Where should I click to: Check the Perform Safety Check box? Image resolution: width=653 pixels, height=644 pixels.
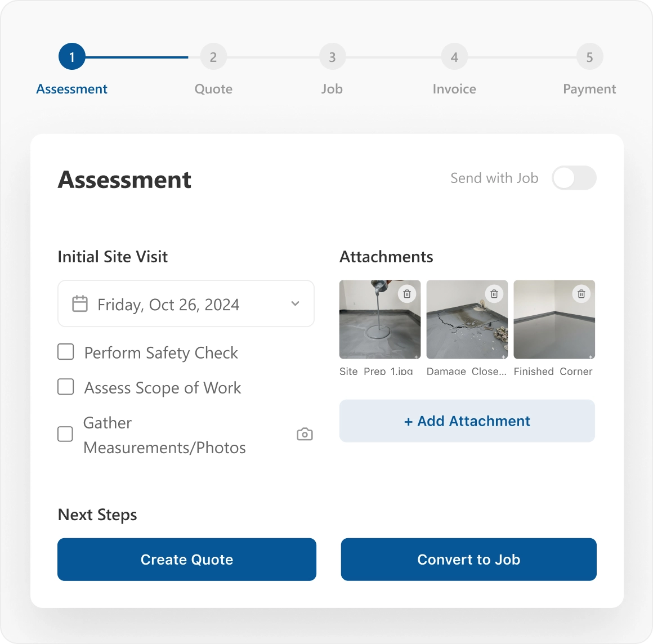[x=66, y=352]
